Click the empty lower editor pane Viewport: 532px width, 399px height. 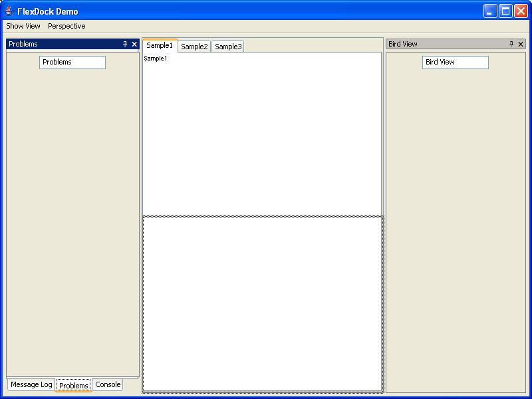pyautogui.click(x=262, y=303)
